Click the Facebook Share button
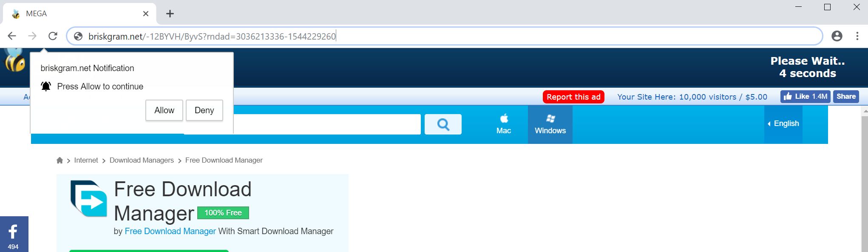Screen dimensions: 868x252 point(846,96)
